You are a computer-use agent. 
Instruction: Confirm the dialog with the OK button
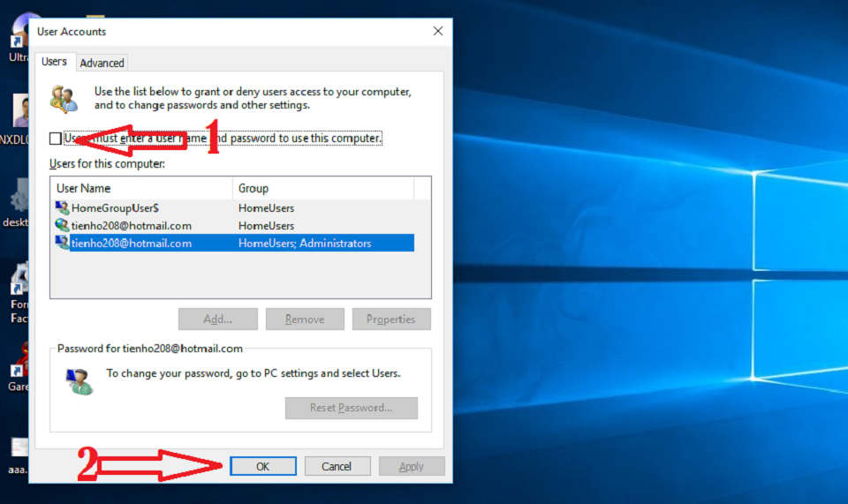(x=263, y=466)
